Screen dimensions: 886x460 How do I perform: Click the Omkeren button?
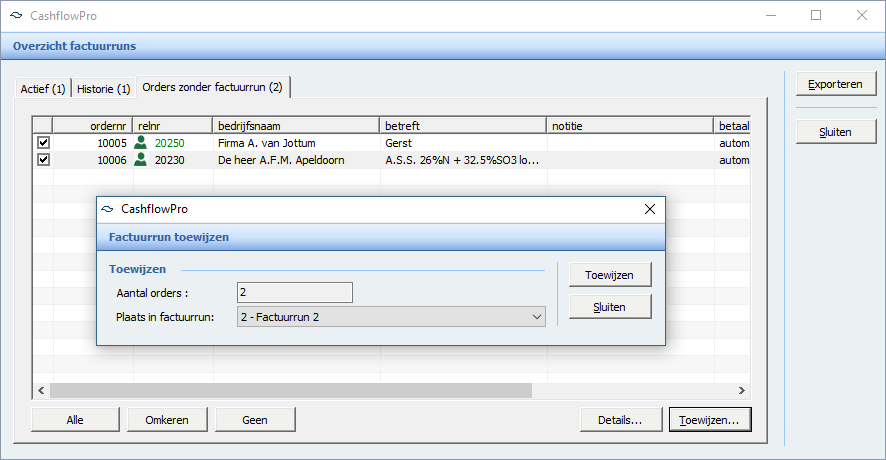coord(167,420)
